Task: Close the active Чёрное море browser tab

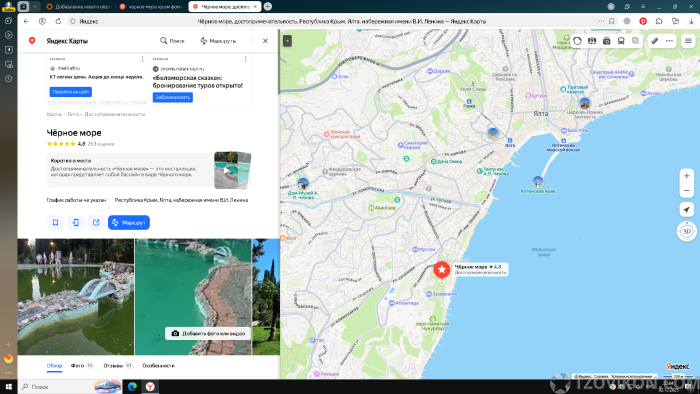Action: point(255,7)
